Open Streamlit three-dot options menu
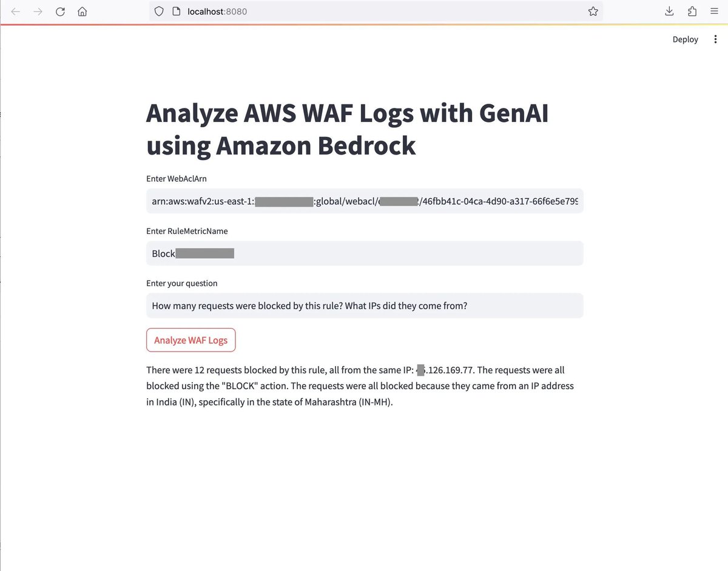Viewport: 728px width, 571px height. click(x=715, y=39)
